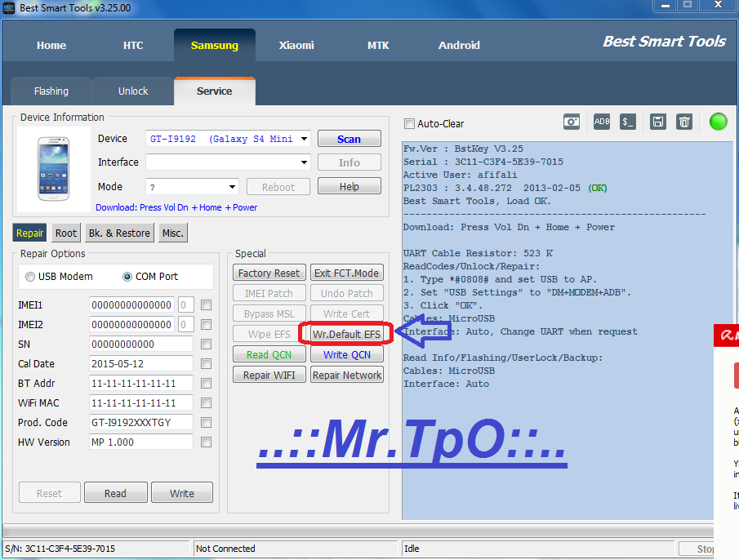The height and width of the screenshot is (560, 739).
Task: Open the ADB console icon
Action: 601,122
